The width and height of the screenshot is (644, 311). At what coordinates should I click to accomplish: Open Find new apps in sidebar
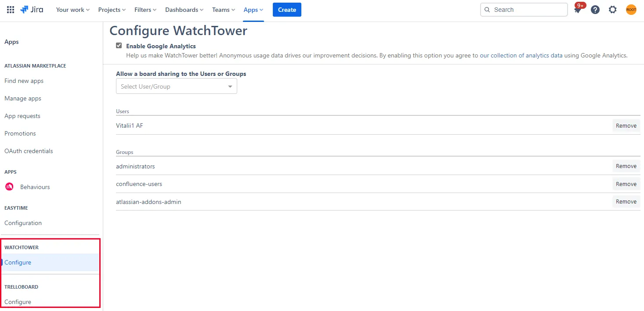(24, 81)
